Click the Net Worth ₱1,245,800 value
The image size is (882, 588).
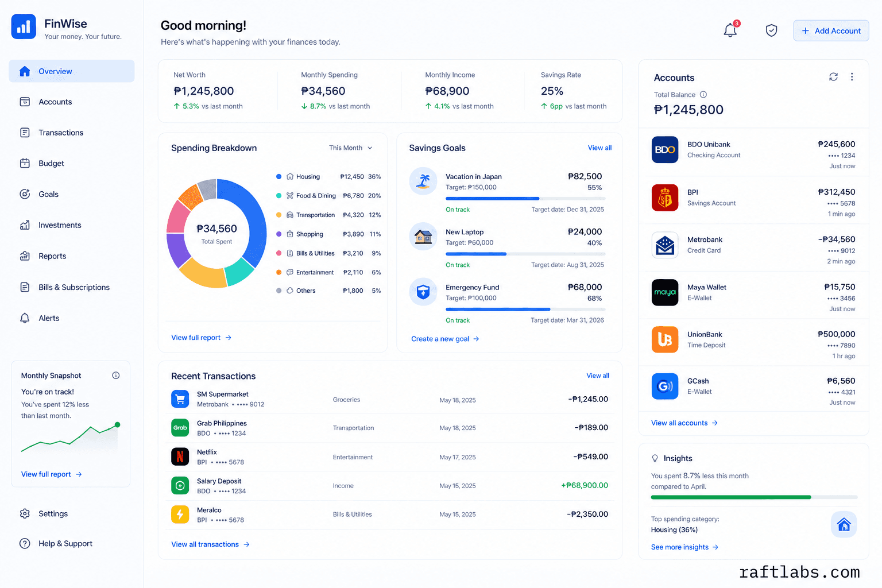click(204, 91)
